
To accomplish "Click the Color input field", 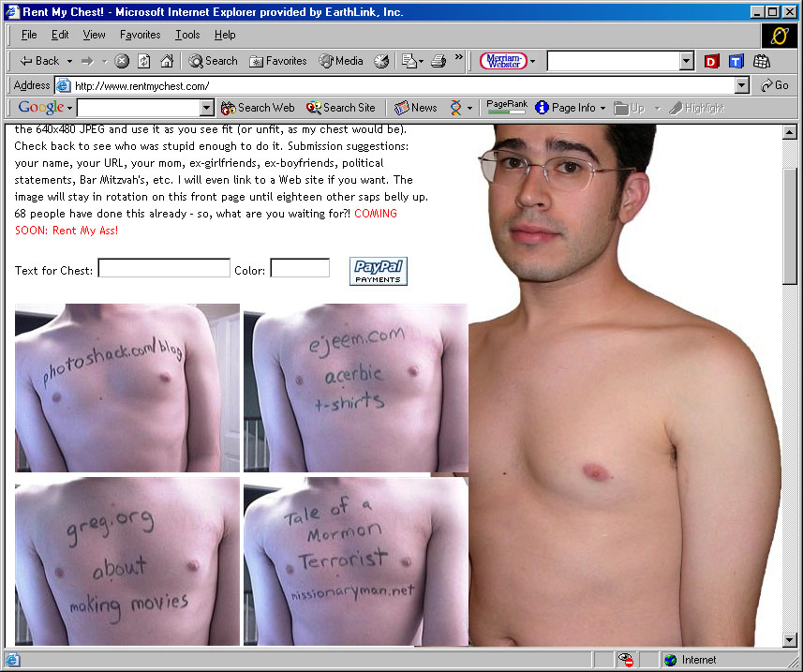I will 300,269.
